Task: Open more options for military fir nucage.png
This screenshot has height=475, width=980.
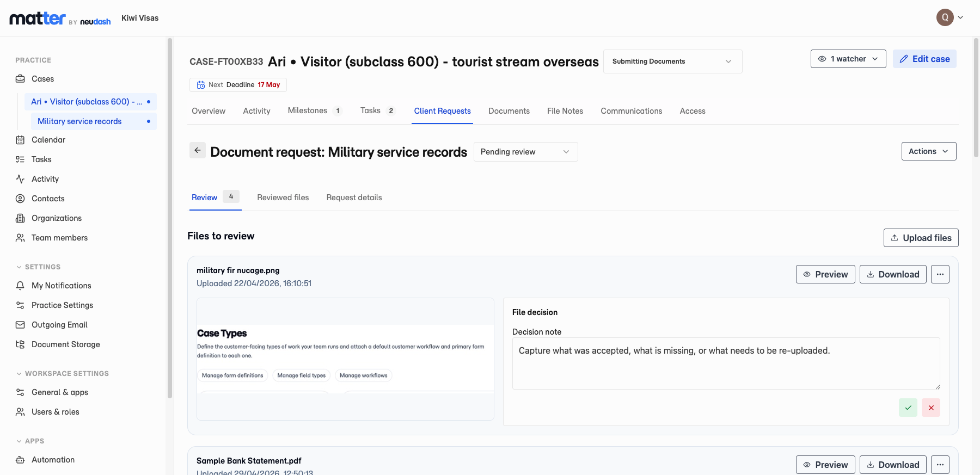Action: [940, 274]
